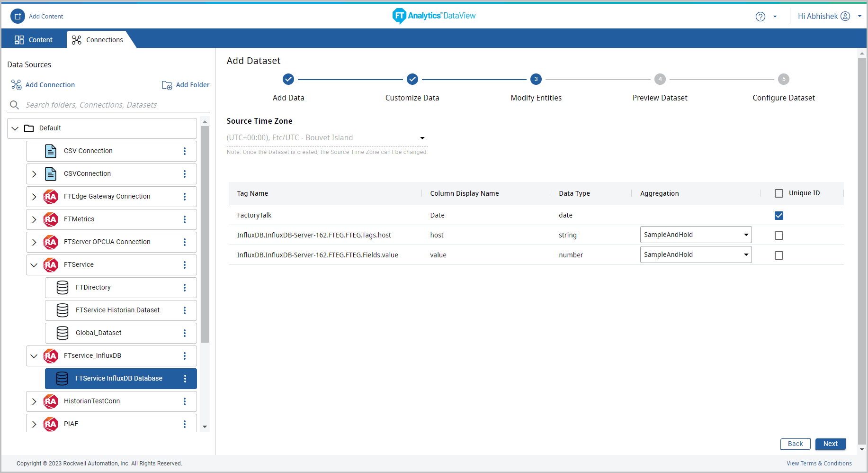The height and width of the screenshot is (473, 868).
Task: Open the Source Time Zone dropdown
Action: pyautogui.click(x=327, y=138)
